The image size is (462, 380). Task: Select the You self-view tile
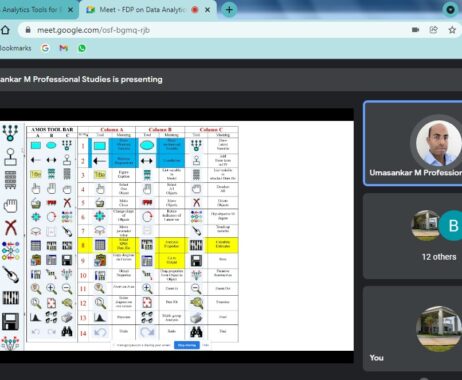click(413, 328)
